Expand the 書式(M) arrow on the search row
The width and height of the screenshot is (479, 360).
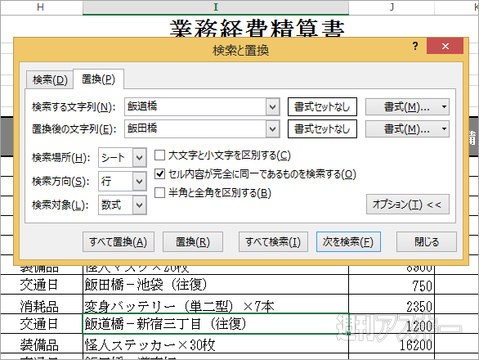coord(444,107)
